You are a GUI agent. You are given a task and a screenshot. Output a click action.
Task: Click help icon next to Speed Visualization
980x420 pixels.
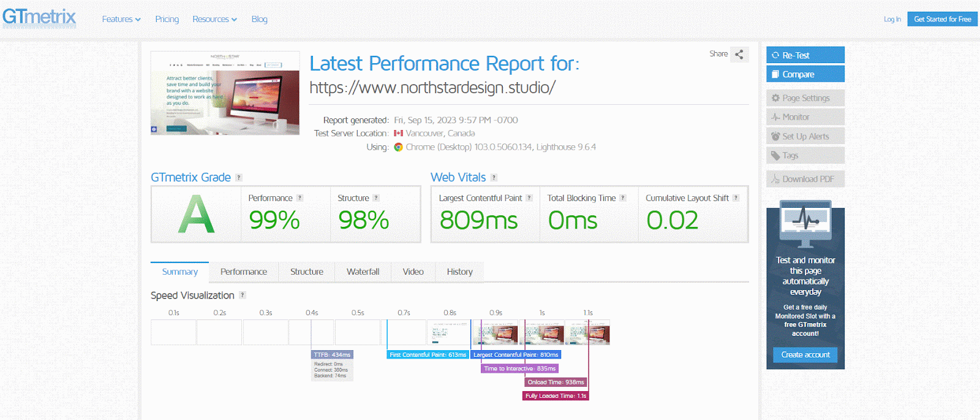click(x=243, y=295)
